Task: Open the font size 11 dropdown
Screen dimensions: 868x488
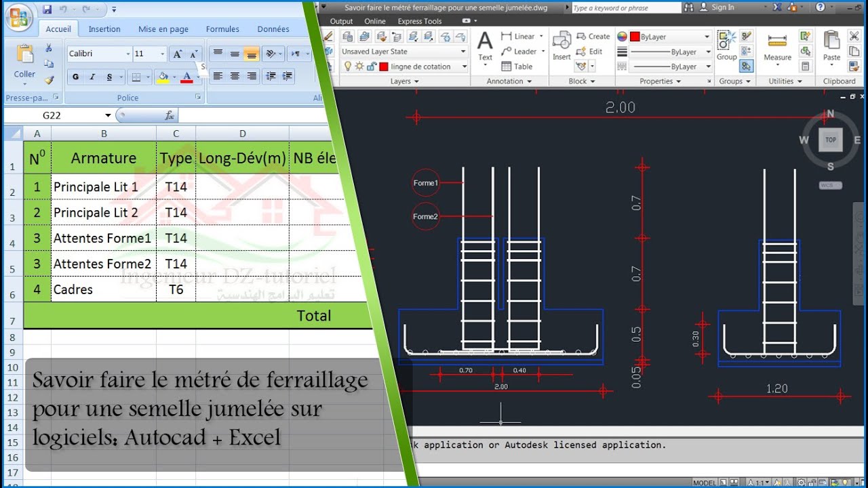Action: coord(162,54)
